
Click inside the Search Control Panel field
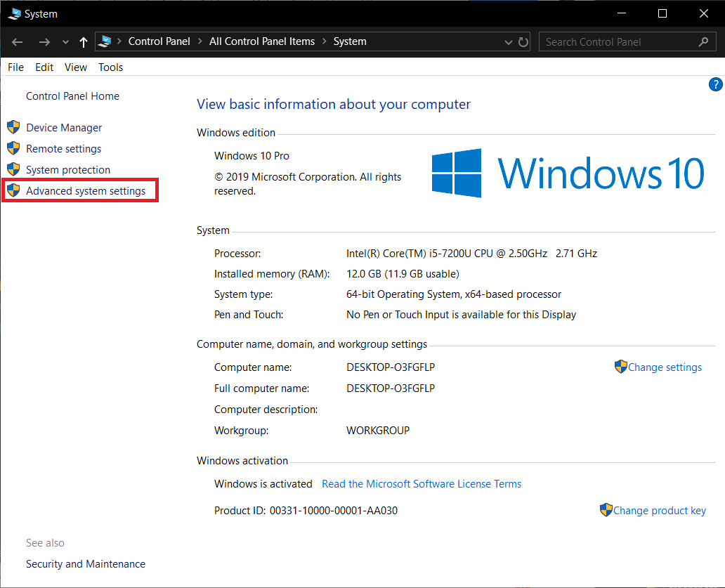point(618,41)
